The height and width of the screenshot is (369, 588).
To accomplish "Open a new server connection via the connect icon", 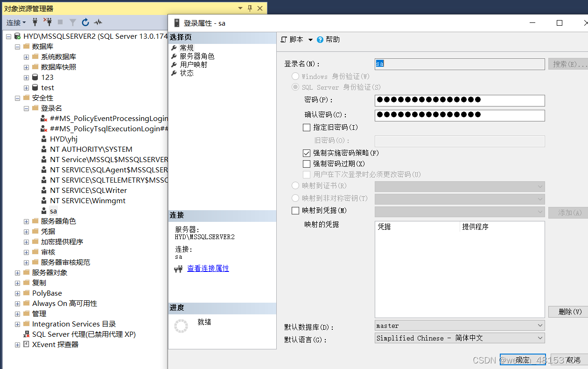I will 35,22.
